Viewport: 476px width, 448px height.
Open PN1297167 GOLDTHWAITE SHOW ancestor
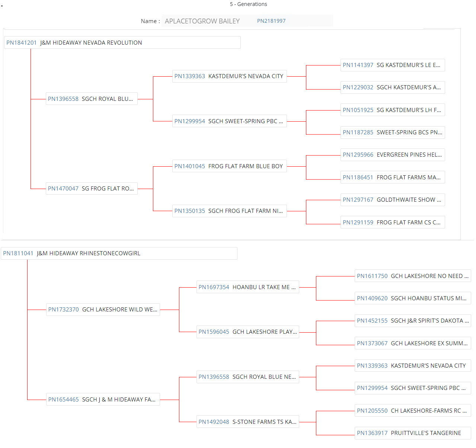coord(392,200)
